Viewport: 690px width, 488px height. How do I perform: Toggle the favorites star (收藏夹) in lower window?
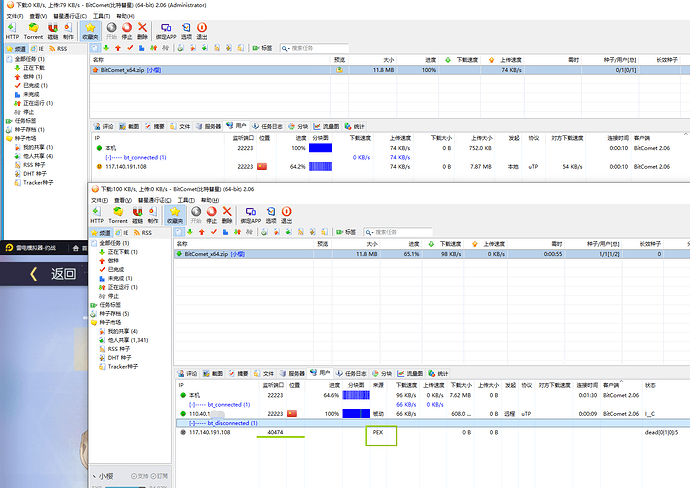pyautogui.click(x=175, y=215)
